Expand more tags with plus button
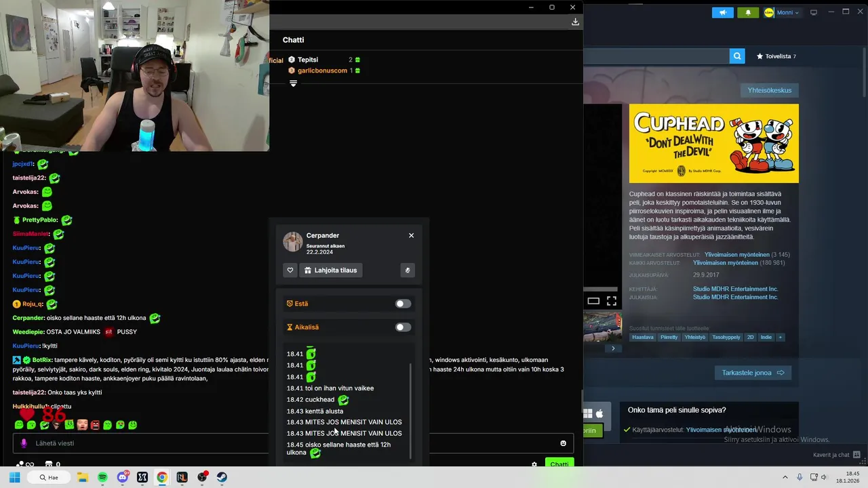 [780, 337]
